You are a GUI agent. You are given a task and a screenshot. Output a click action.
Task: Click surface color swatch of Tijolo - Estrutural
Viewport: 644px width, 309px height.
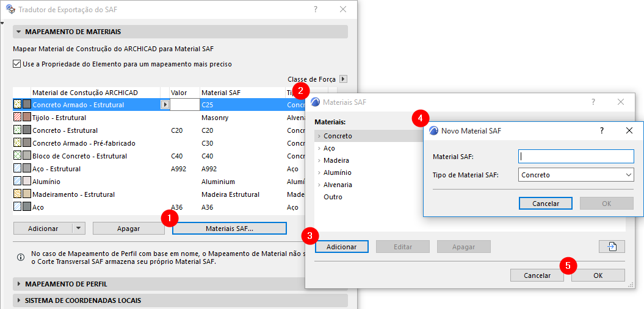[x=26, y=118]
